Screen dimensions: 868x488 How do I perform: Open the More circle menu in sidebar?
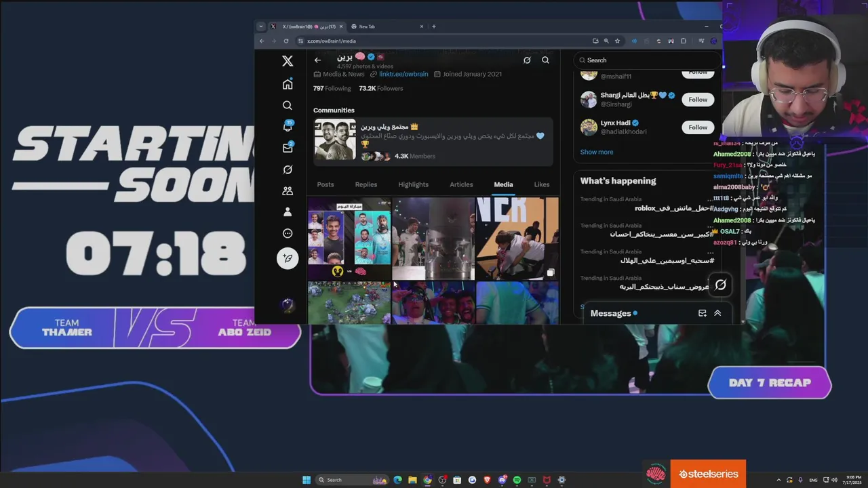[288, 233]
